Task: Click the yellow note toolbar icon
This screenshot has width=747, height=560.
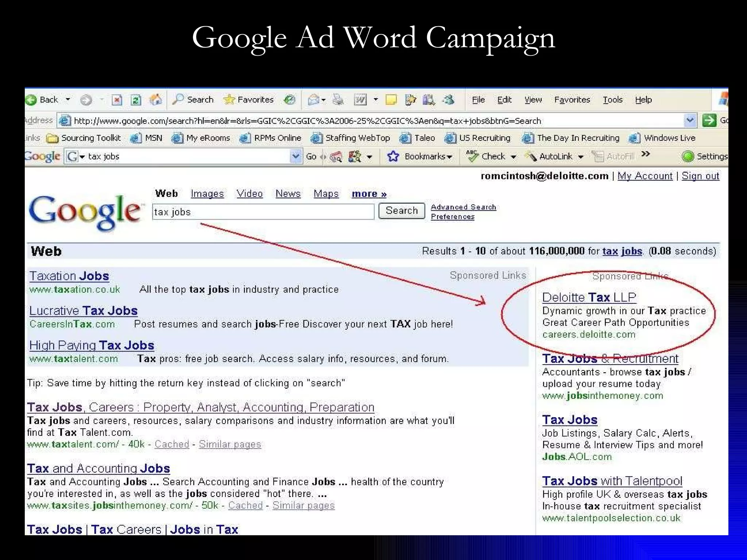Action: coord(391,100)
